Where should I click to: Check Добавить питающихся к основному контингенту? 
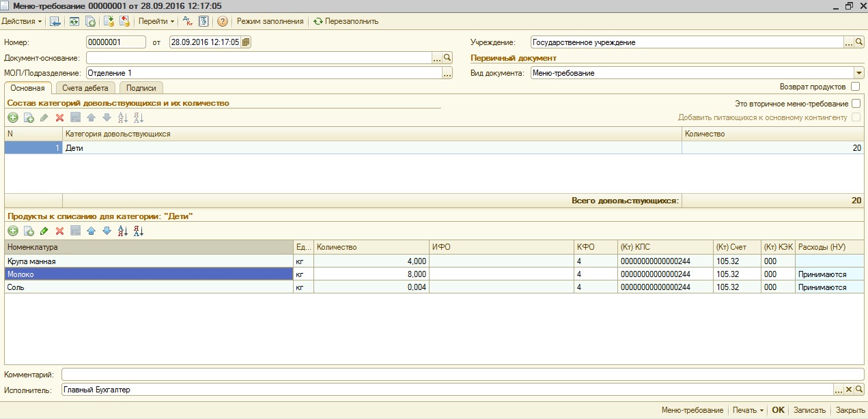[856, 117]
